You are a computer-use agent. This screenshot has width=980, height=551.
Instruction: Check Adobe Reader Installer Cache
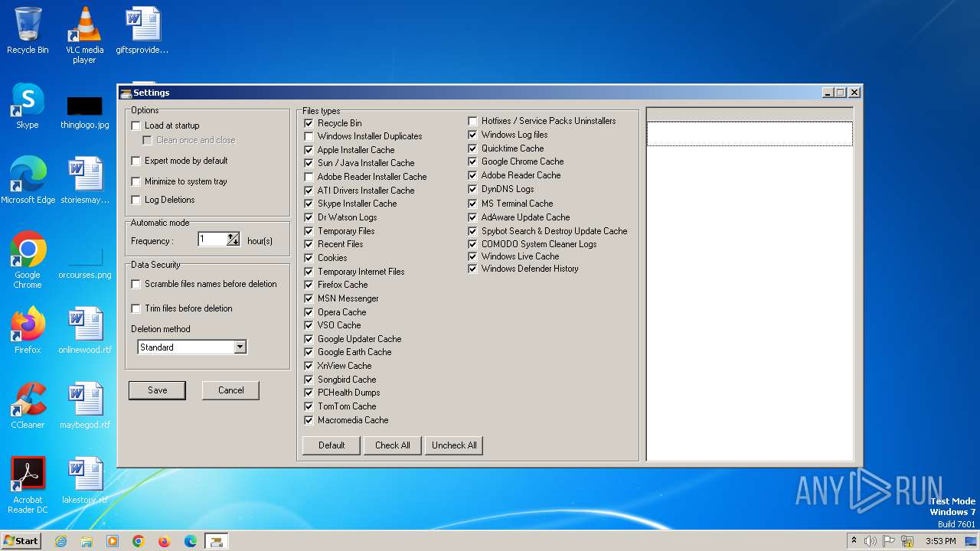click(309, 177)
